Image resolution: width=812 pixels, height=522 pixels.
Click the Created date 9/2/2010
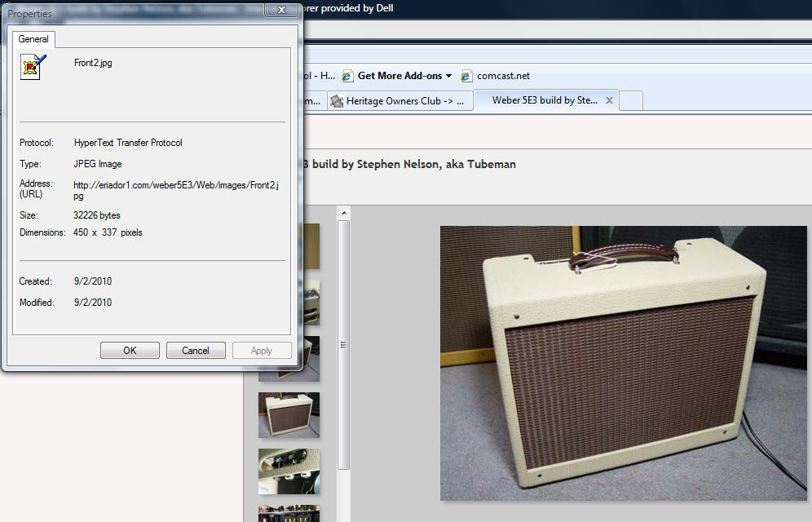[93, 281]
